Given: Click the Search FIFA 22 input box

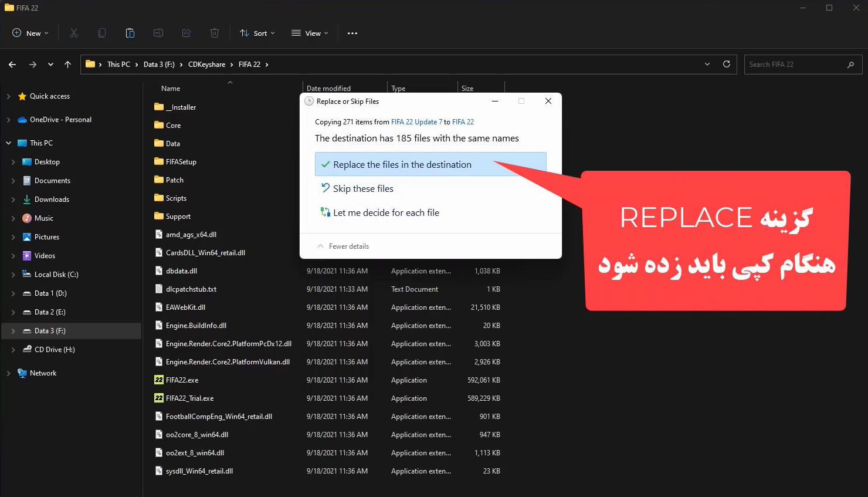Looking at the screenshot, I should tap(795, 65).
